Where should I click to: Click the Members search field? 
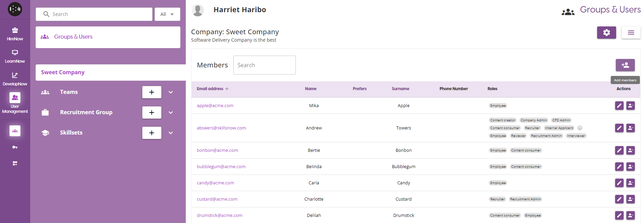pyautogui.click(x=264, y=65)
